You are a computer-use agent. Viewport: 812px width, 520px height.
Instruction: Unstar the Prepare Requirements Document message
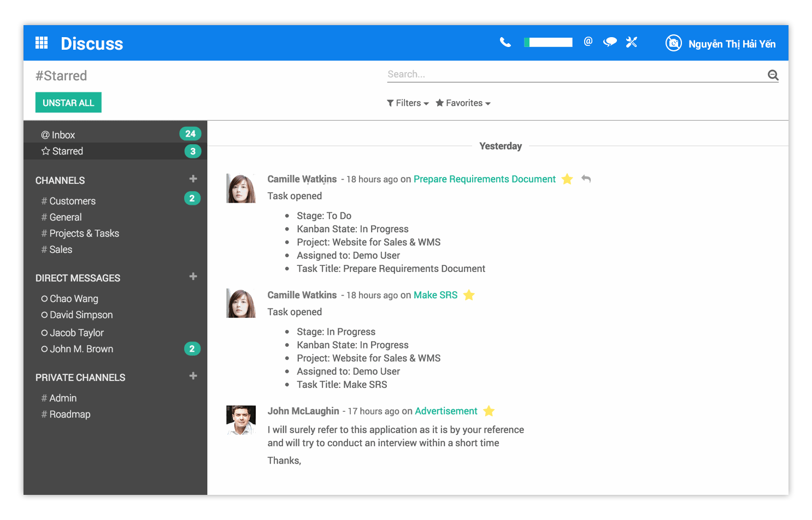[x=567, y=179]
